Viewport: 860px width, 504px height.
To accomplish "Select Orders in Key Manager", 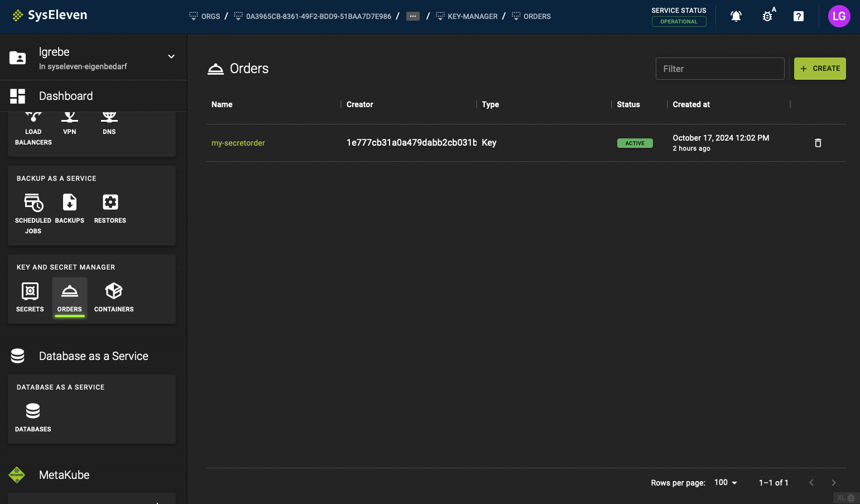I will (x=70, y=297).
